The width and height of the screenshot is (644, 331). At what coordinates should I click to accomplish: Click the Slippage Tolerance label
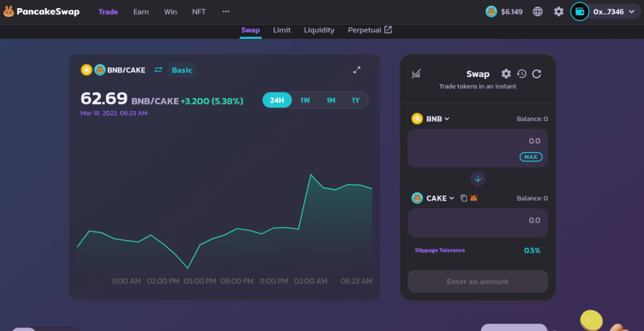440,250
